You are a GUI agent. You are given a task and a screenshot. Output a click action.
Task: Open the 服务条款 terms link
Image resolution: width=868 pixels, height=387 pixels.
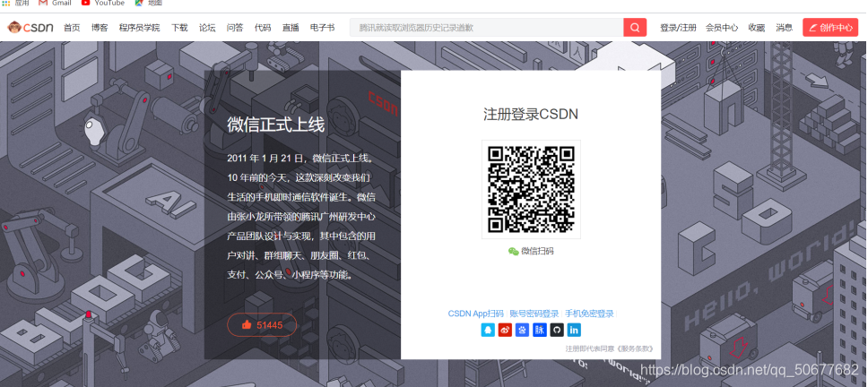636,348
